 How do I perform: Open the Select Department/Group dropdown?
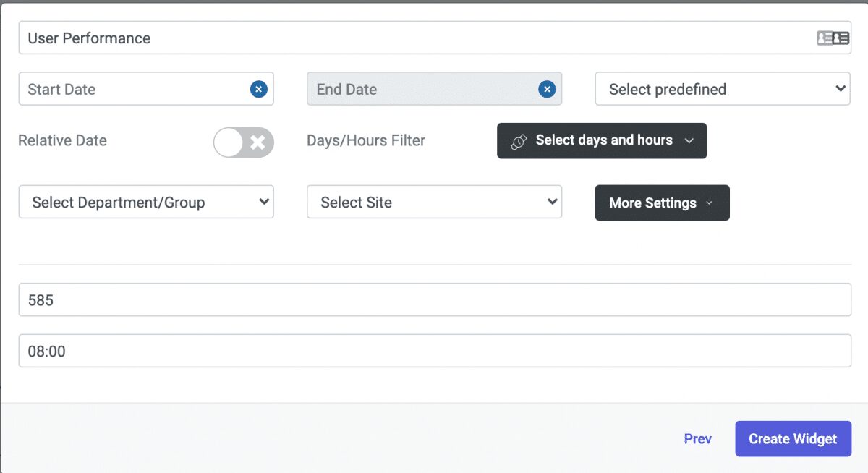[146, 202]
